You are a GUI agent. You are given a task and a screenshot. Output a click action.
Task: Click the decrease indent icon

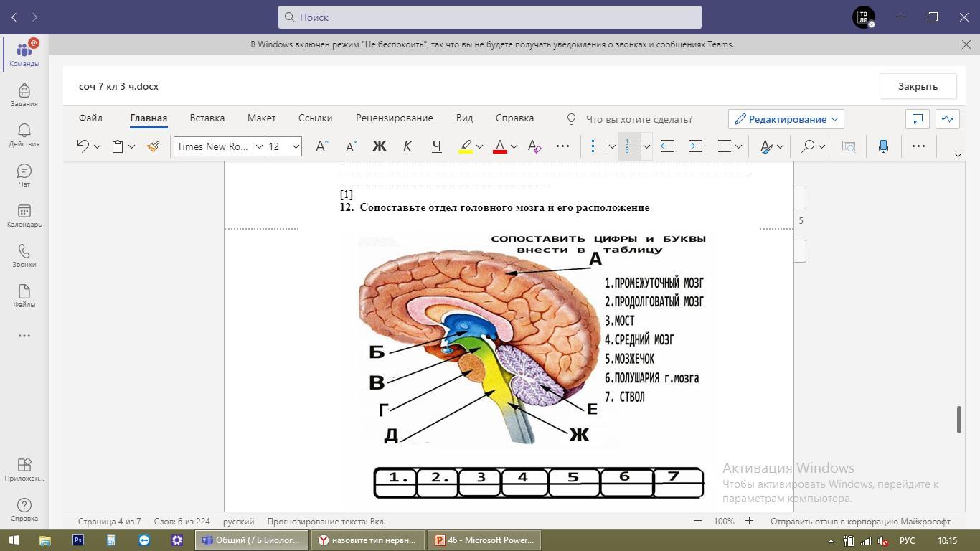666,146
